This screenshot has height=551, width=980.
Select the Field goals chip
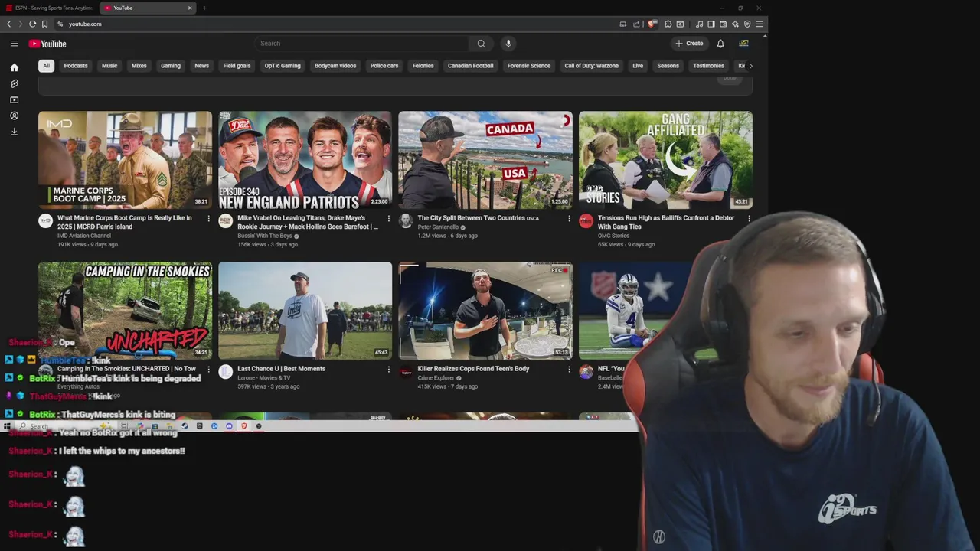237,66
